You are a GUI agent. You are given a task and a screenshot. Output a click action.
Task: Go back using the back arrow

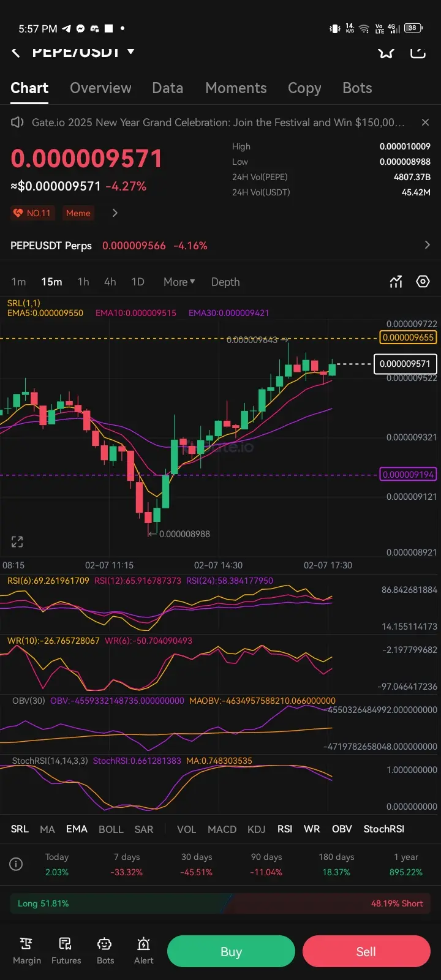(16, 52)
